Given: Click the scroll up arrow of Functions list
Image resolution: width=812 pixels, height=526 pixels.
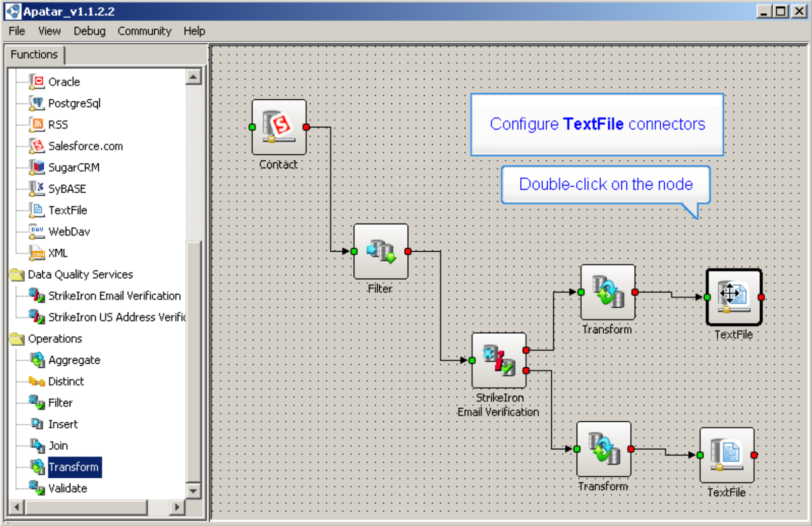Looking at the screenshot, I should [x=194, y=77].
